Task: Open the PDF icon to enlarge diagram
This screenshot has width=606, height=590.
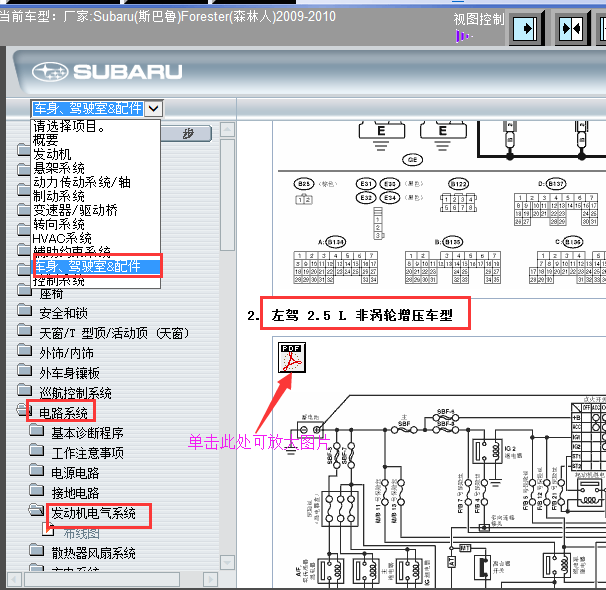Action: (292, 357)
